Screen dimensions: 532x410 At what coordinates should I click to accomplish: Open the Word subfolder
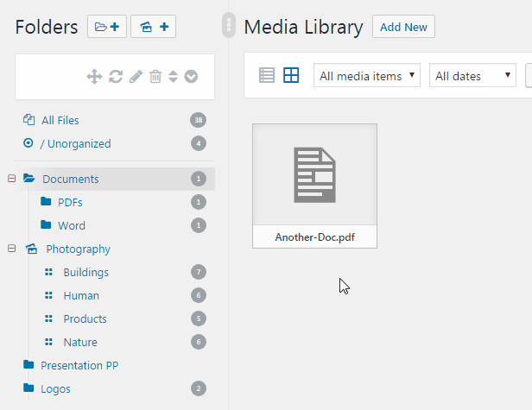pyautogui.click(x=72, y=225)
